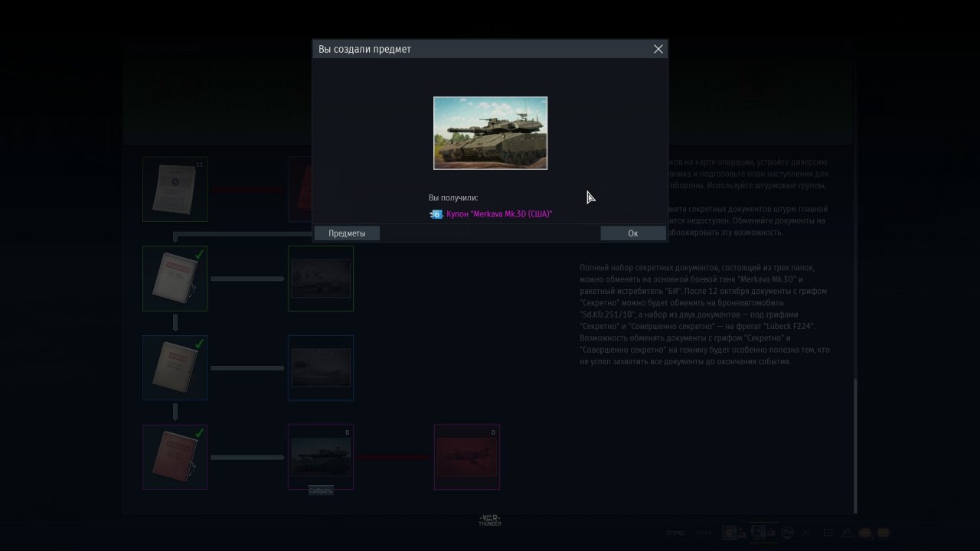Click the dialog title 'Вы создали предмет'
Screen dimensions: 980x551
(x=365, y=49)
